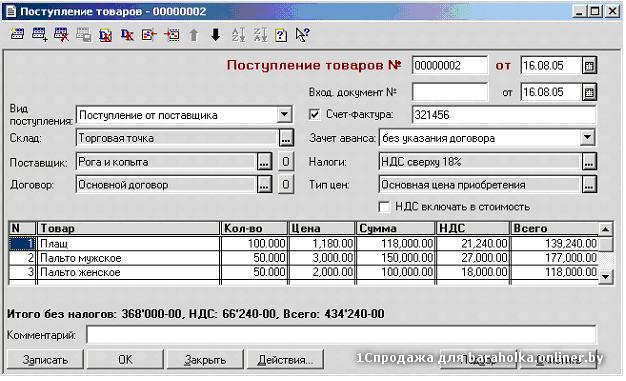
Task: Click the greyed-out row save toolbar icon
Action: (x=83, y=35)
